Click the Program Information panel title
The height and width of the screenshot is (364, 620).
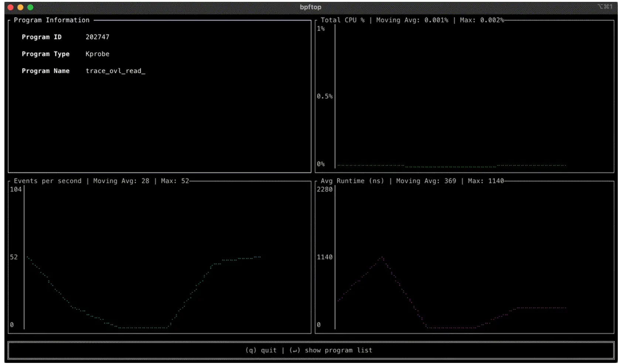point(52,20)
